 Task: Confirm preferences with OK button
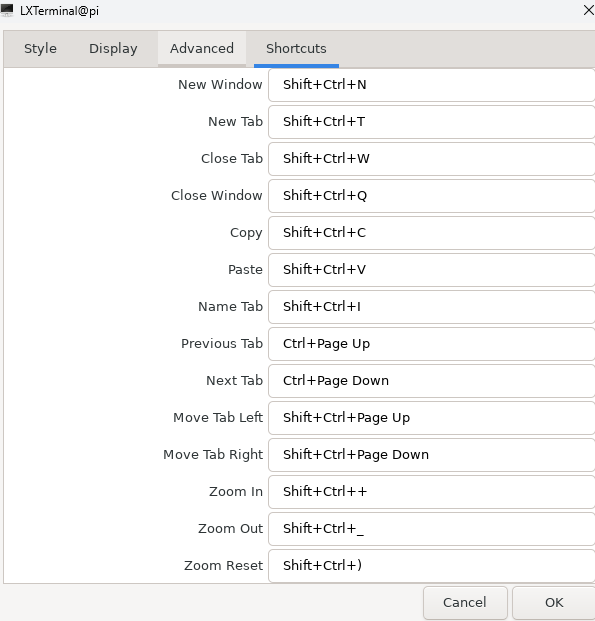(554, 602)
